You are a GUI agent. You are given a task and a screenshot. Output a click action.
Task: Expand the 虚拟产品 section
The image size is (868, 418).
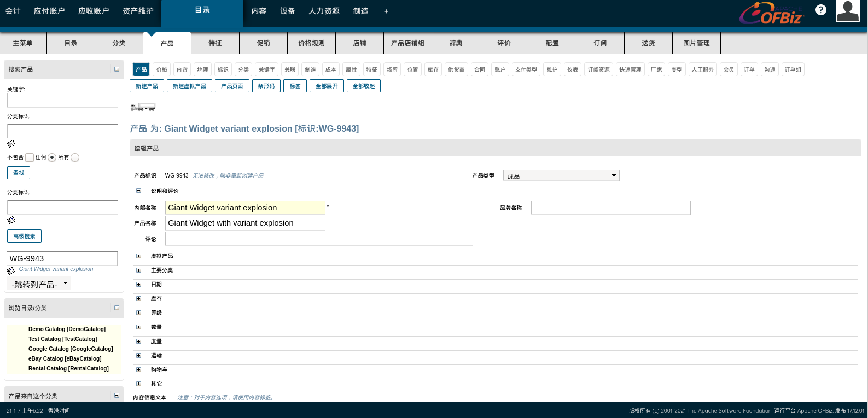tap(138, 256)
